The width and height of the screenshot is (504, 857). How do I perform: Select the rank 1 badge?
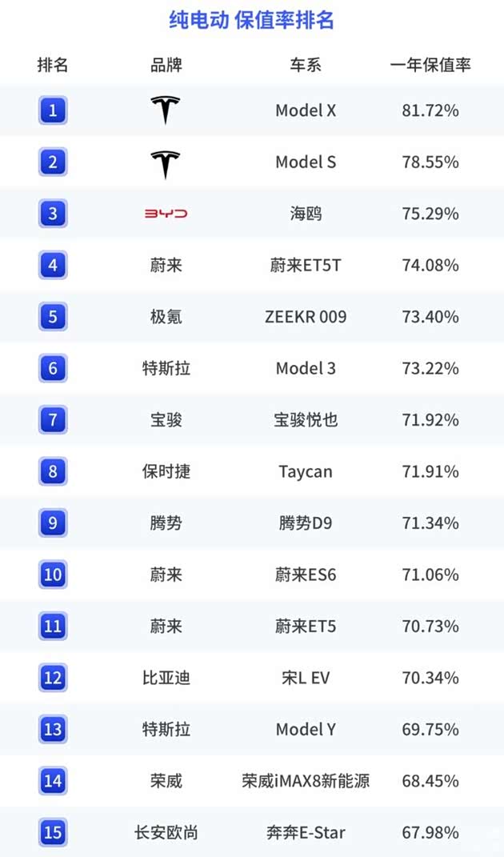coord(53,110)
